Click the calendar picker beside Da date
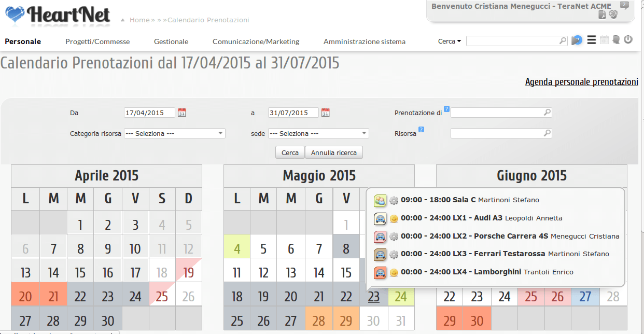This screenshot has width=644, height=334. [x=181, y=113]
